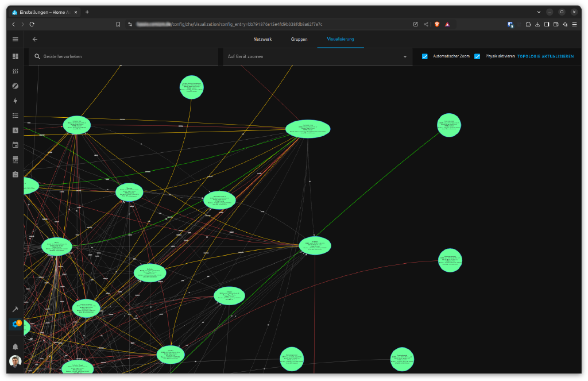Switch to the Gruppen tab

[299, 39]
